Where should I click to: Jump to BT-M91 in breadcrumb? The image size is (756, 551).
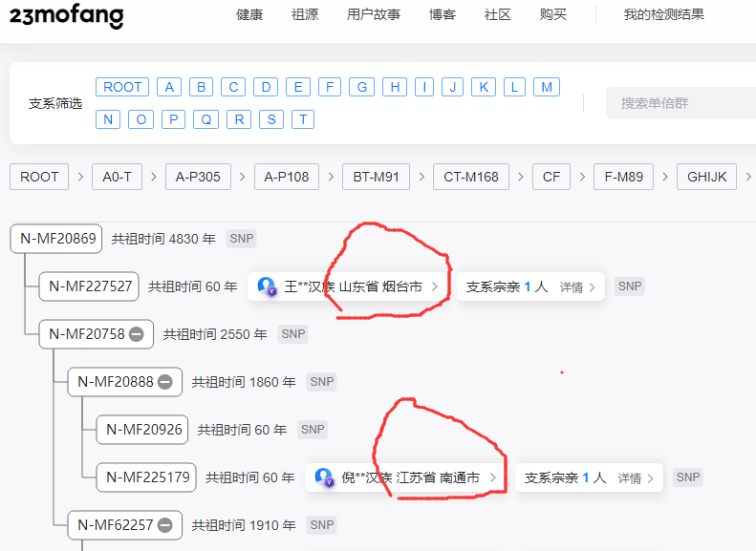coord(376,177)
